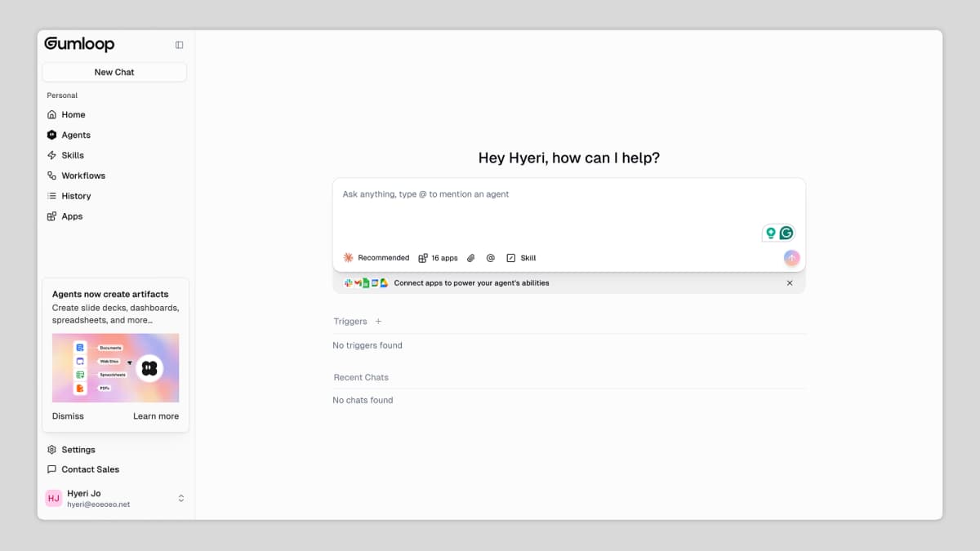The width and height of the screenshot is (980, 551).
Task: Click the @ mention icon
Action: pos(491,258)
